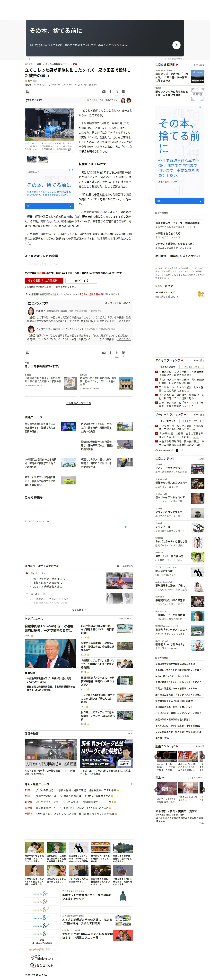Open ellipsis menu at article bottom
Screen dimensions: 210x980
click(x=130, y=353)
